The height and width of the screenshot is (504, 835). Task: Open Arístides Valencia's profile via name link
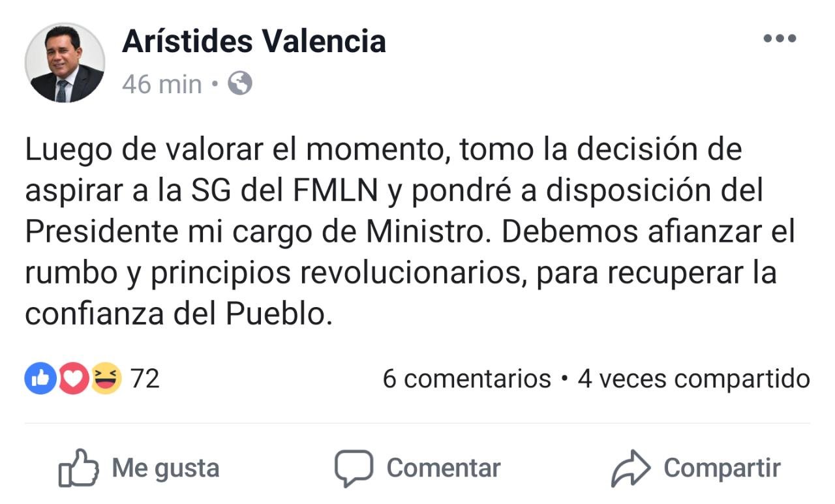tap(254, 41)
